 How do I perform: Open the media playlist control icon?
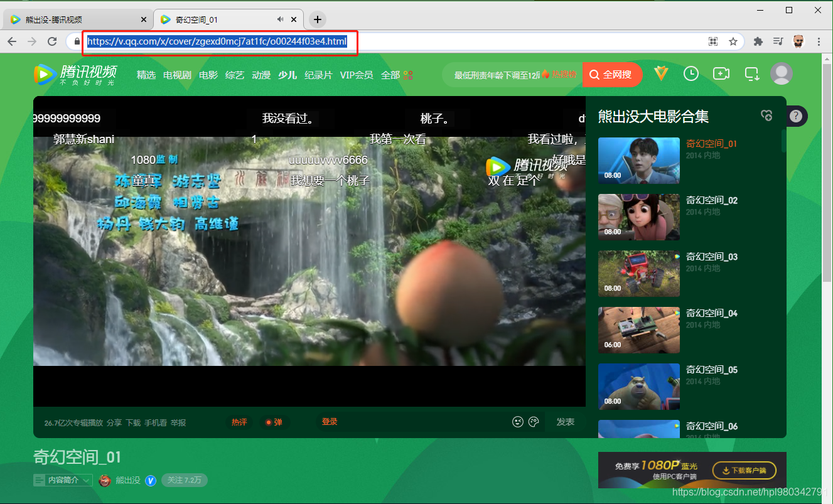[778, 41]
